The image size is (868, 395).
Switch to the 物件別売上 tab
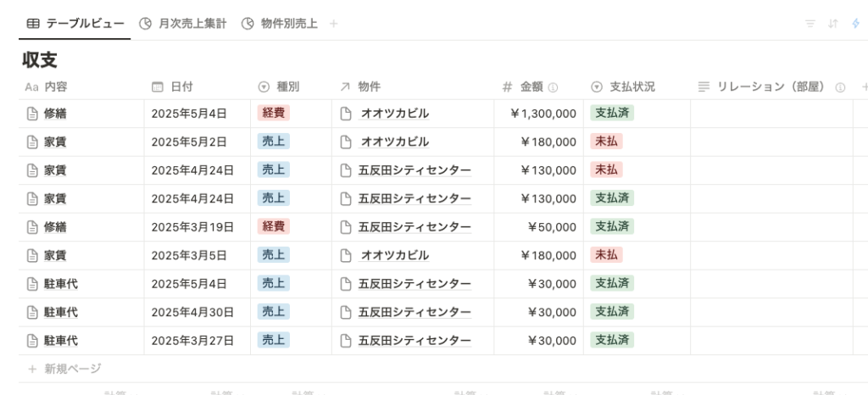pyautogui.click(x=280, y=24)
